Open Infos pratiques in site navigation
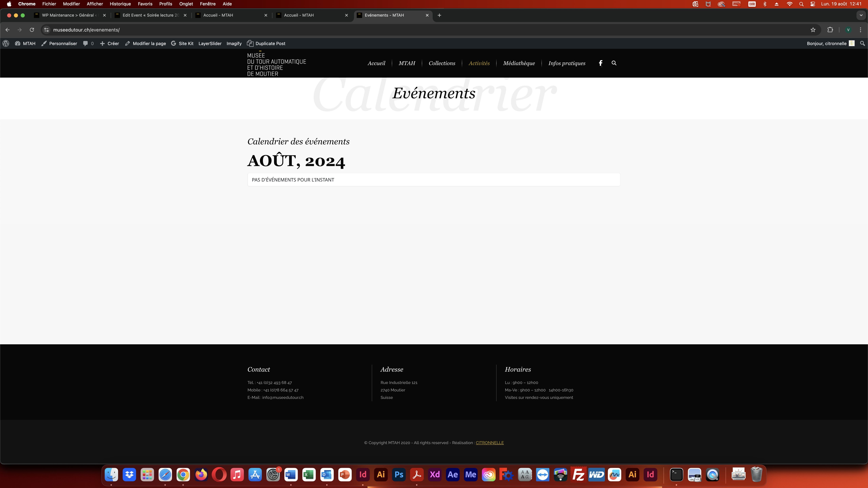 pos(567,63)
